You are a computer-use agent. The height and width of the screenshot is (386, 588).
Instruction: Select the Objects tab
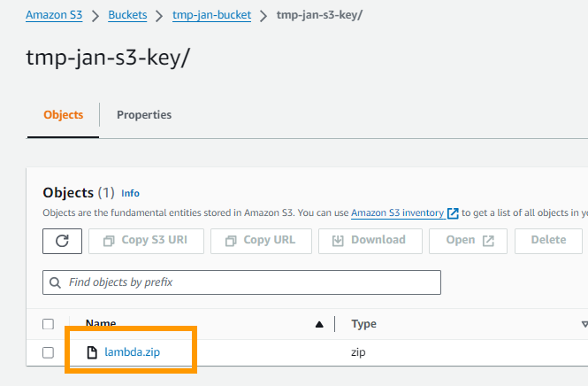63,115
